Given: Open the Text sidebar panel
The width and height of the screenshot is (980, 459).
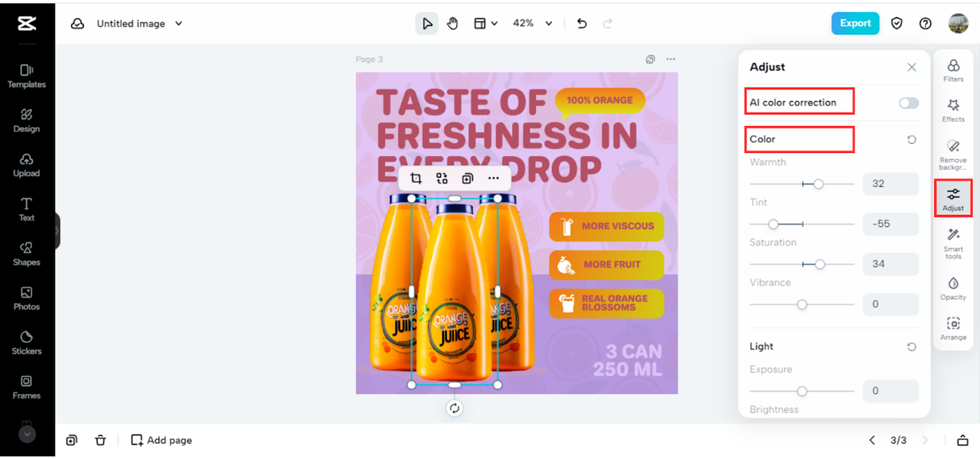Looking at the screenshot, I should pos(27,210).
